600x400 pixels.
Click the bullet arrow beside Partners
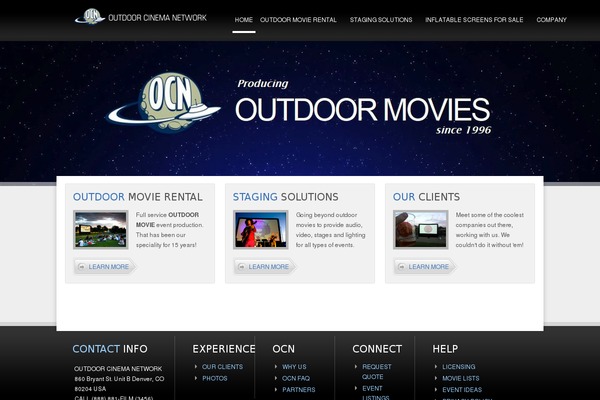[x=276, y=390]
